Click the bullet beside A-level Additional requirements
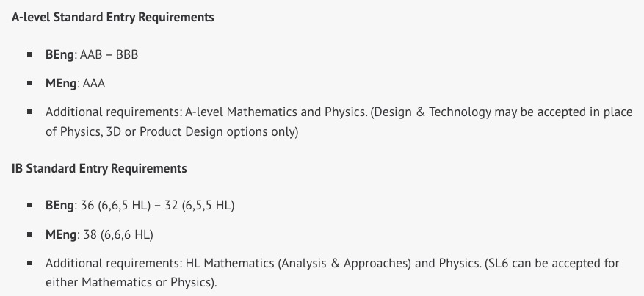 [x=29, y=112]
